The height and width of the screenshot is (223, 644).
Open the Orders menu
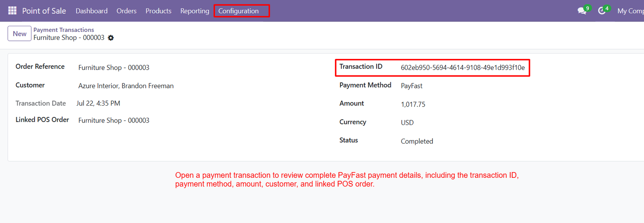126,11
